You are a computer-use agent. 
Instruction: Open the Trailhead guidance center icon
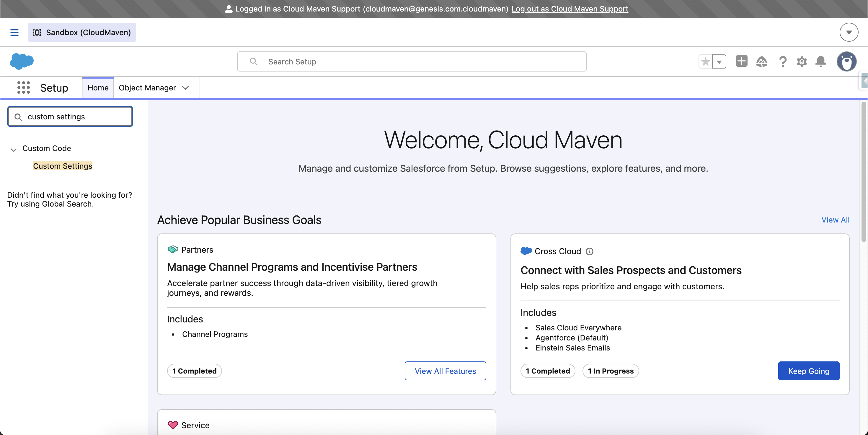coord(761,61)
